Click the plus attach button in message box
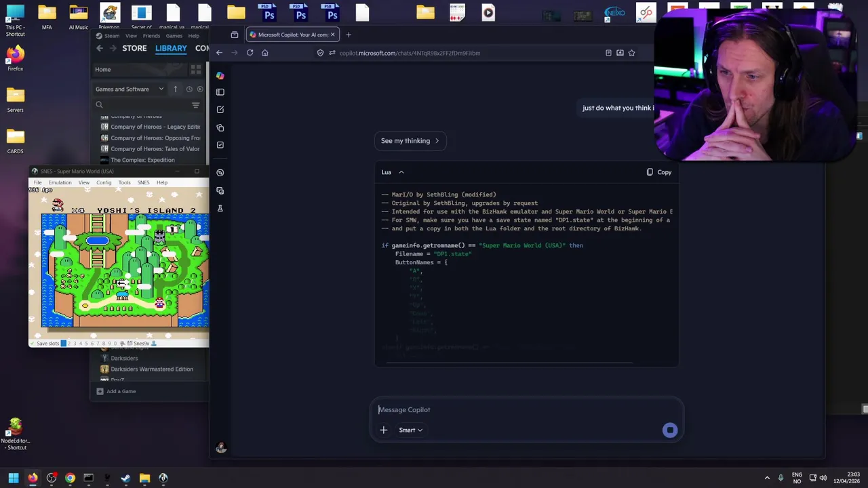Screen dimensions: 868x488 click(x=384, y=430)
